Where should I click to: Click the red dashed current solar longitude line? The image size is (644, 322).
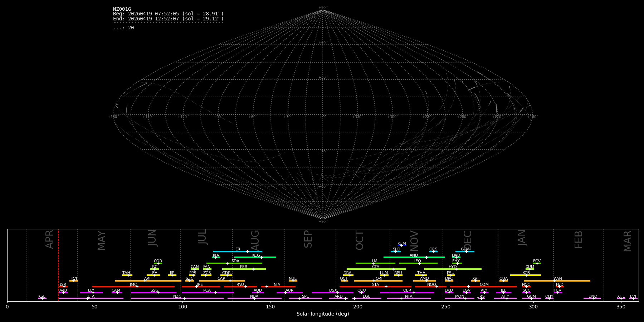(x=58, y=265)
